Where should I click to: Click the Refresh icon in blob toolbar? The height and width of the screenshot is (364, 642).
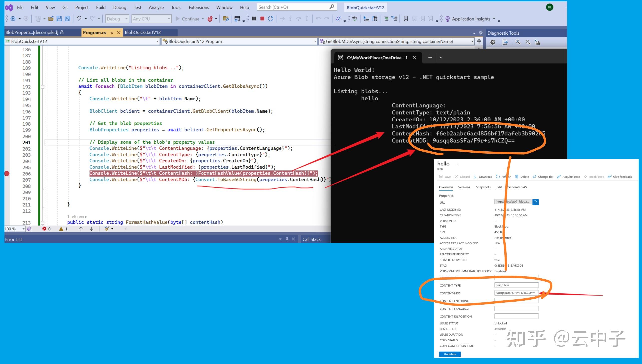(498, 176)
